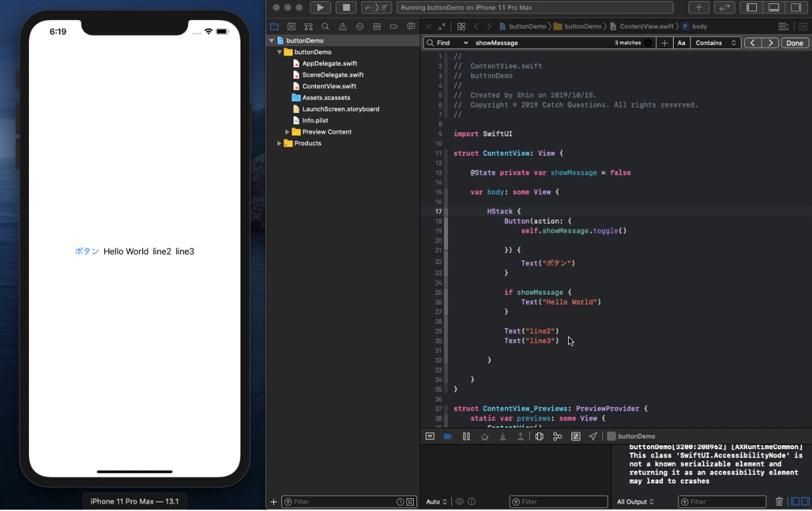Image resolution: width=812 pixels, height=511 pixels.
Task: Open the Library with the plus button
Action: pos(698,7)
